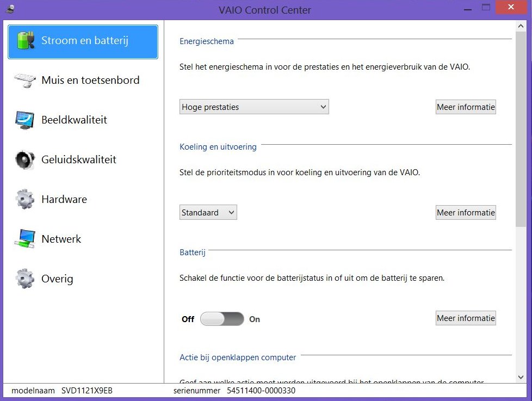
Task: Click the Geluidskwaliteit speaker icon
Action: click(25, 159)
